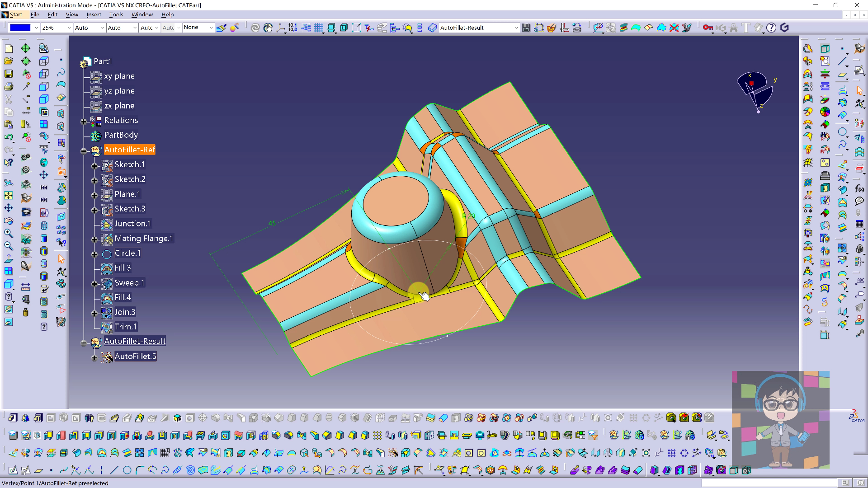Click the What's This help cursor icon
This screenshot has width=868, height=488.
tap(9, 162)
